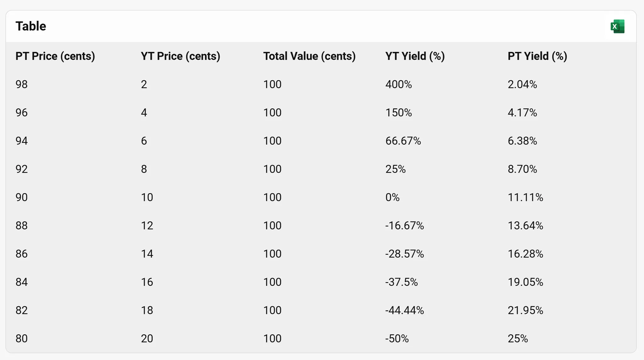The image size is (644, 360).
Task: Select the -28.57% yield cell
Action: coord(405,254)
